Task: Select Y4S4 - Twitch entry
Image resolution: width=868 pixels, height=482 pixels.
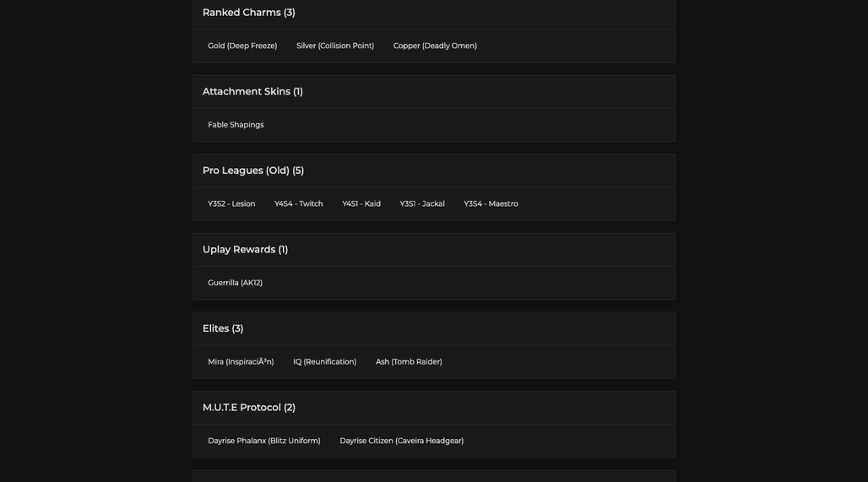Action: [x=298, y=203]
